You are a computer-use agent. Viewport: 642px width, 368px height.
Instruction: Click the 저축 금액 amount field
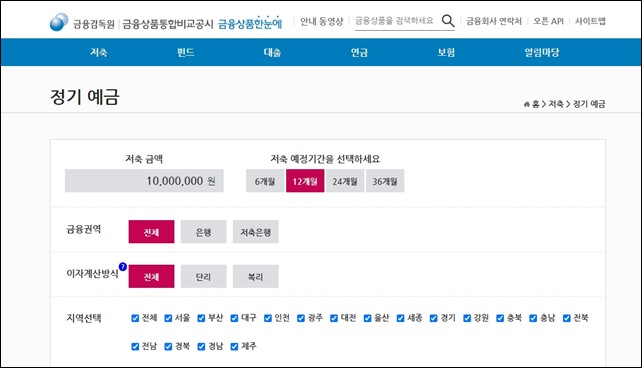click(144, 181)
